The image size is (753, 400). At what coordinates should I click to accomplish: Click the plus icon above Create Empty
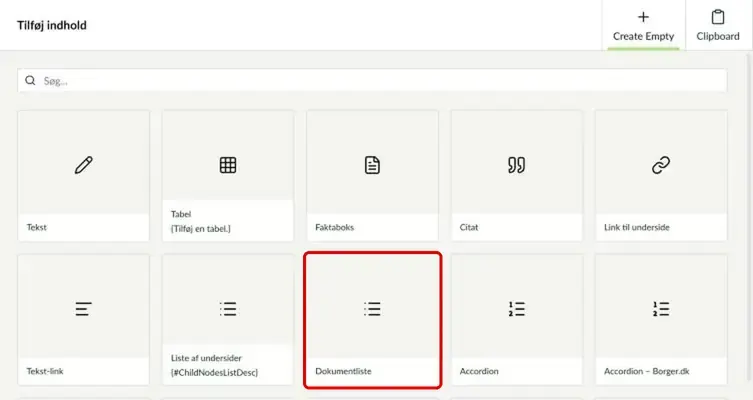pyautogui.click(x=643, y=17)
